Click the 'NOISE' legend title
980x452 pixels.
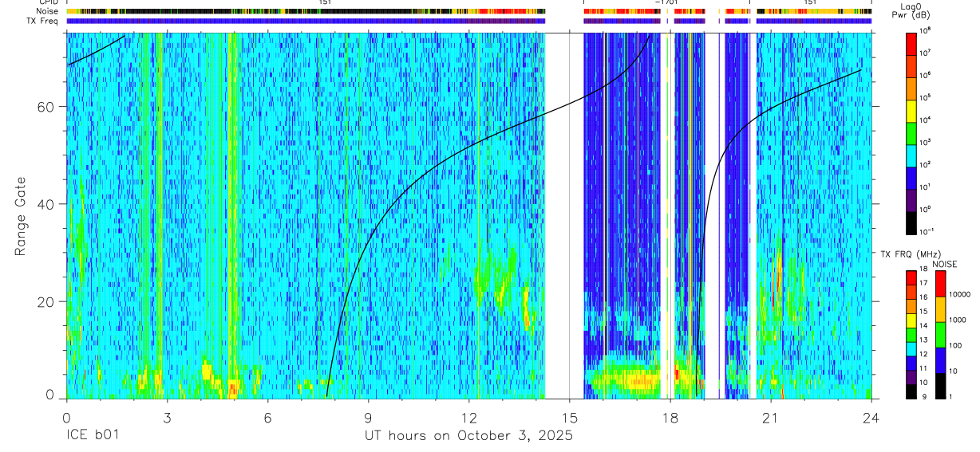tap(945, 263)
